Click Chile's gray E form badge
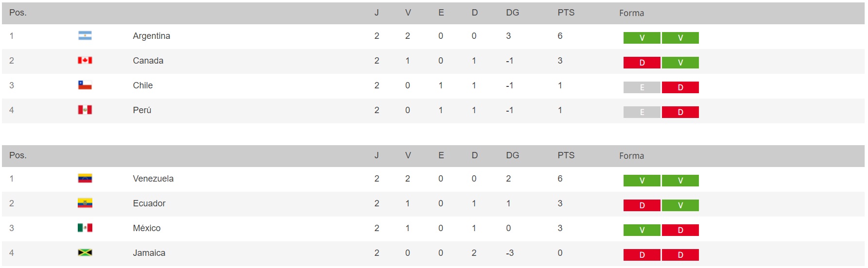This screenshot has width=868, height=268. coord(642,87)
